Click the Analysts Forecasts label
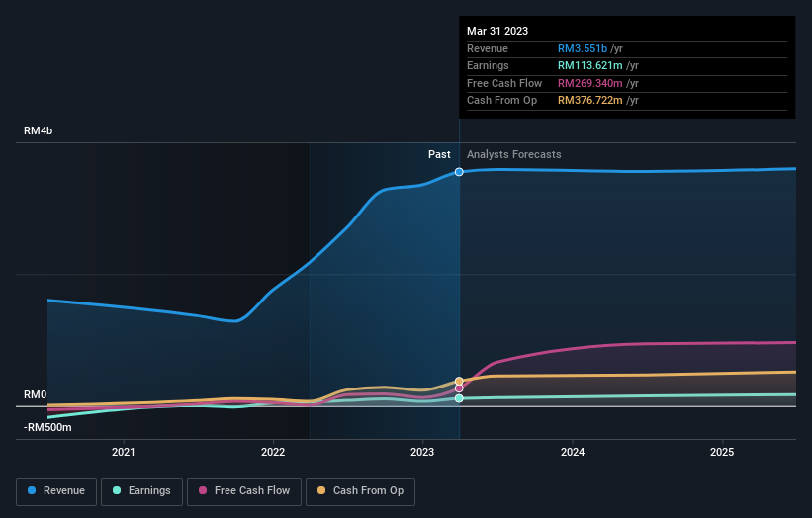This screenshot has height=518, width=812. (x=513, y=155)
